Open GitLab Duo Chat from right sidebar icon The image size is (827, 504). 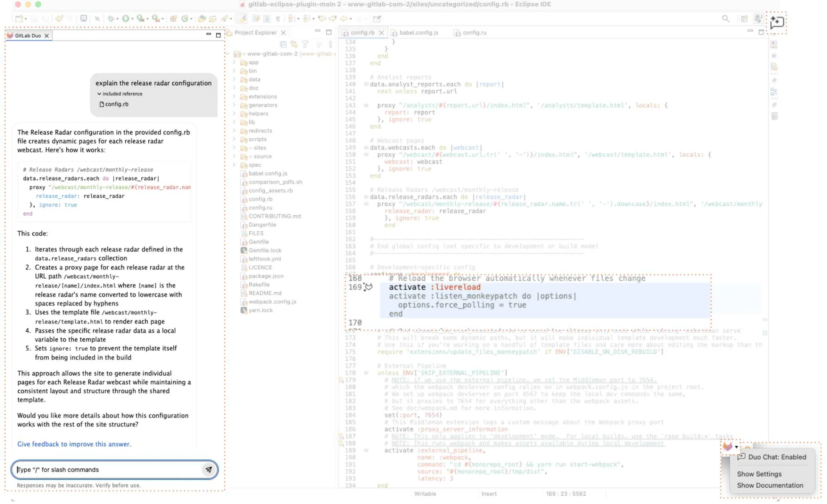777,22
